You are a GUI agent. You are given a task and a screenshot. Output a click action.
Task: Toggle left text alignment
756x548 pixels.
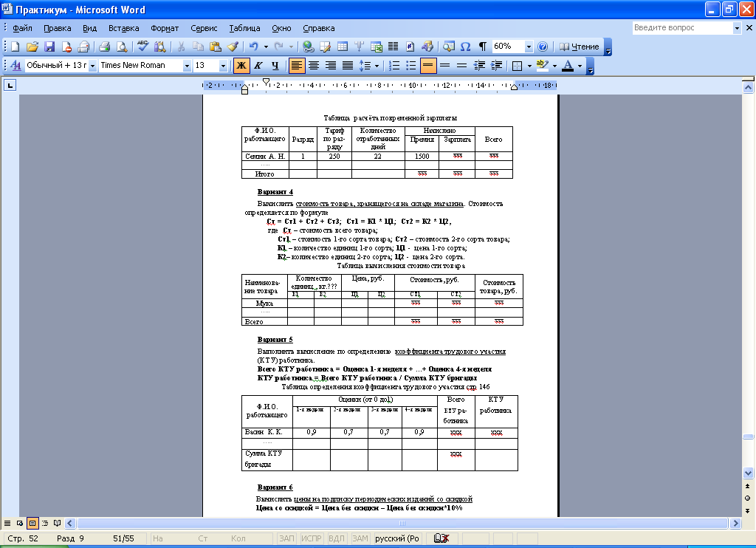coord(297,65)
